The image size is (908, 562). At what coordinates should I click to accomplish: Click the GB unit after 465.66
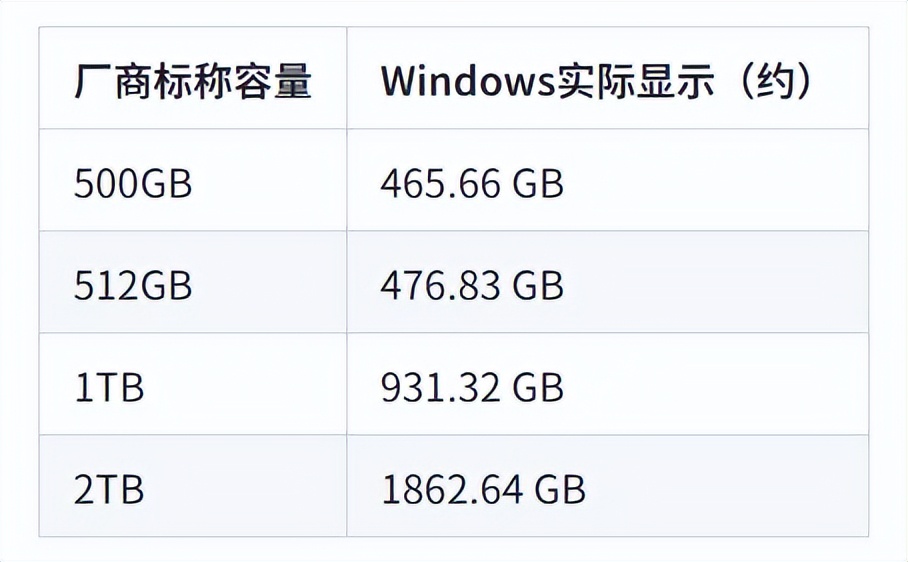[x=539, y=184]
